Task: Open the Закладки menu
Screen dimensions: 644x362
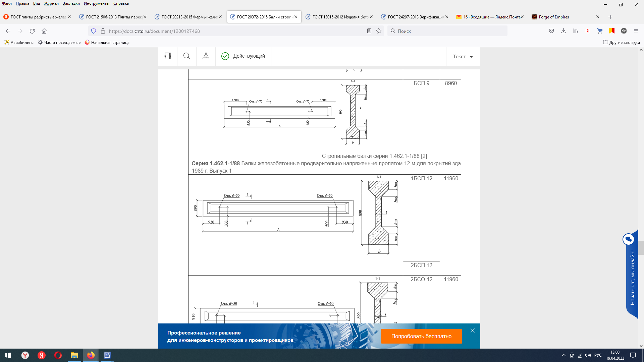Action: (71, 3)
